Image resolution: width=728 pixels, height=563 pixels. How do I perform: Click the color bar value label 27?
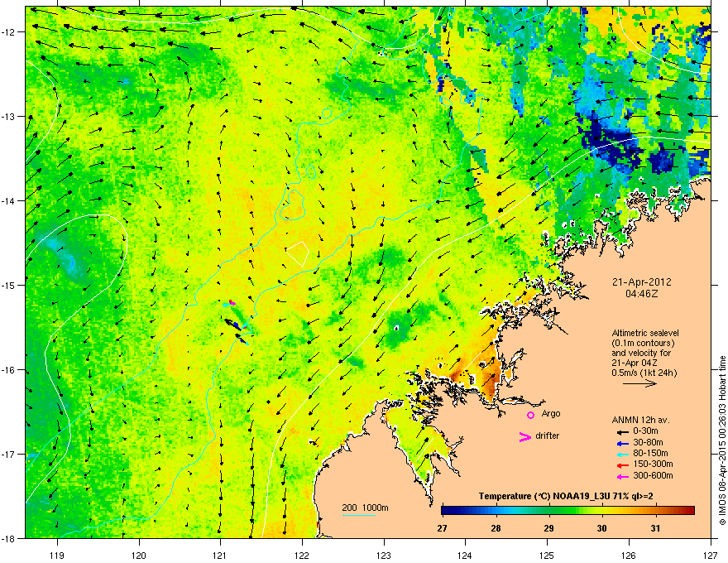tap(442, 528)
